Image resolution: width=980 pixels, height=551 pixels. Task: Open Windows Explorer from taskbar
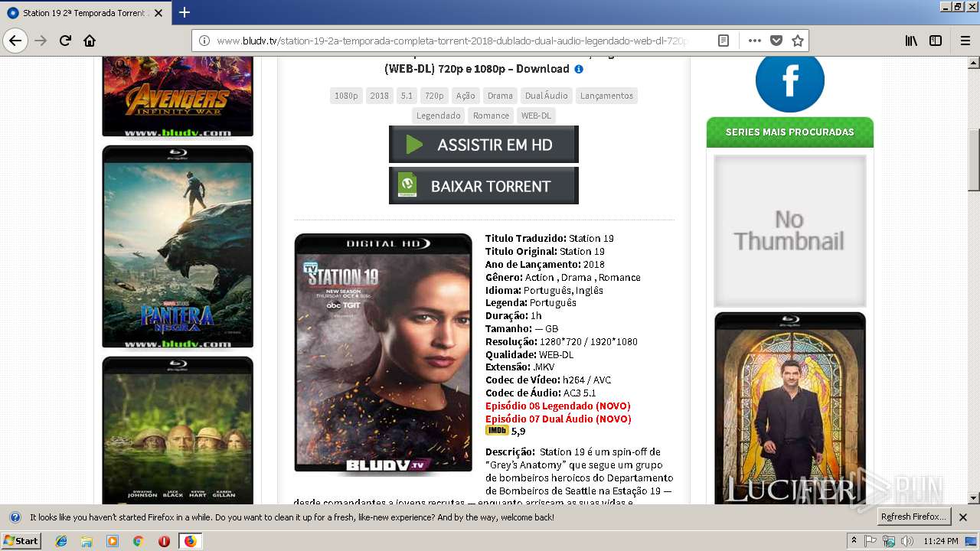[87, 541]
